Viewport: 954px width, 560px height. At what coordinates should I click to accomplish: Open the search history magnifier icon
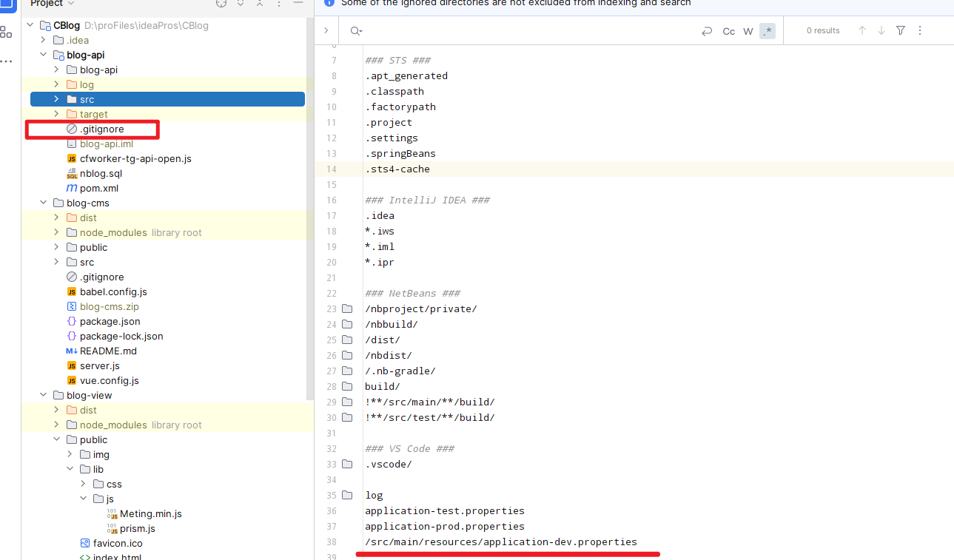coord(356,31)
